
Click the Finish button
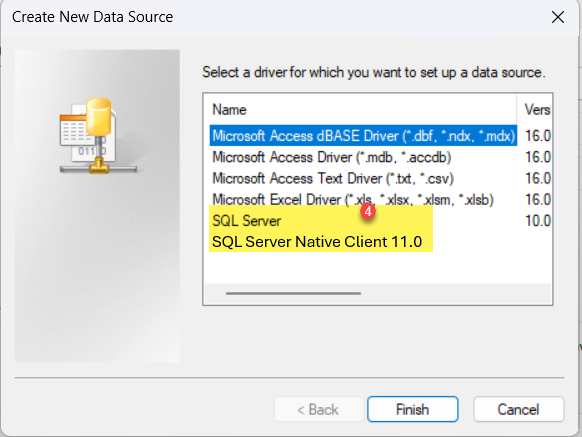(413, 410)
